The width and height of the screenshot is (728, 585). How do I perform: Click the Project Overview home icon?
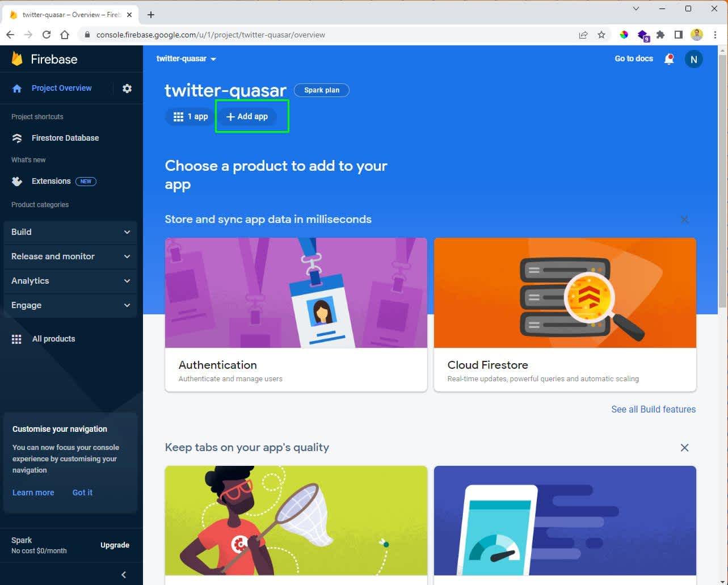click(x=17, y=89)
